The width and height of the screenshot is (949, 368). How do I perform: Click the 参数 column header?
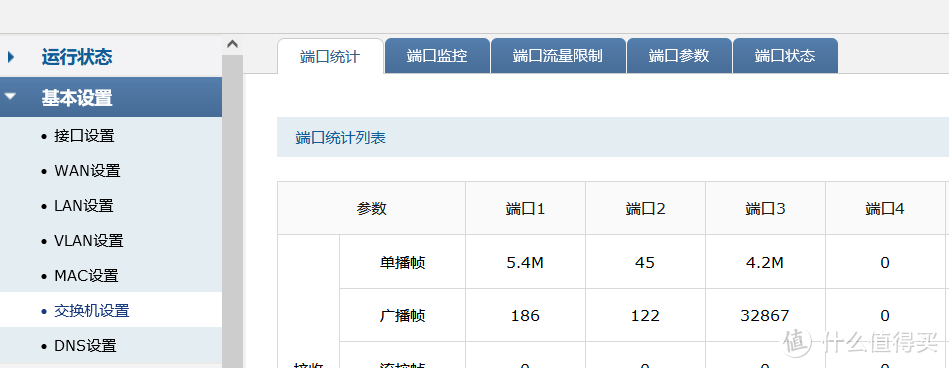pos(372,209)
